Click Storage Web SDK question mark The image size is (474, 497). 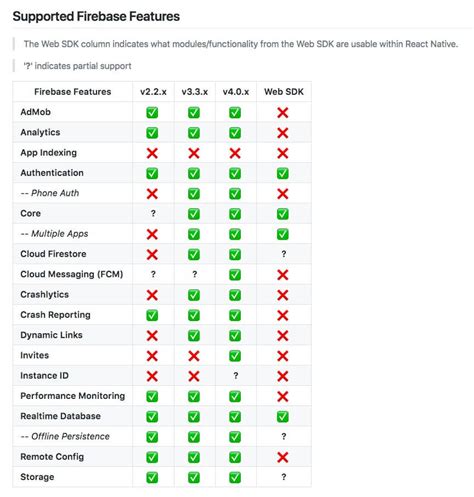click(x=284, y=477)
